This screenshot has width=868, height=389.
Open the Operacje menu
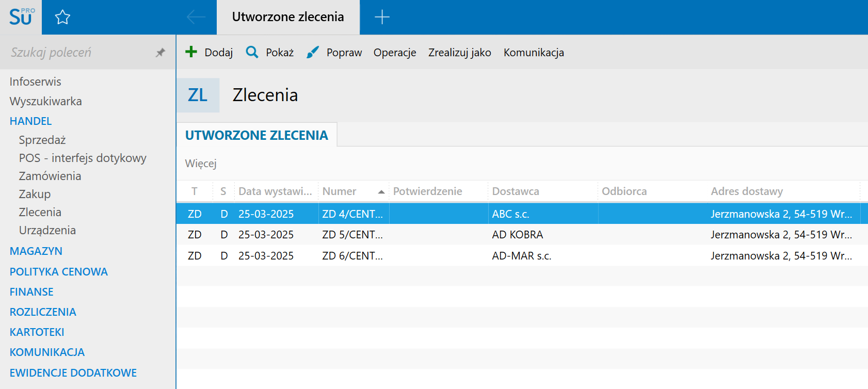click(395, 53)
